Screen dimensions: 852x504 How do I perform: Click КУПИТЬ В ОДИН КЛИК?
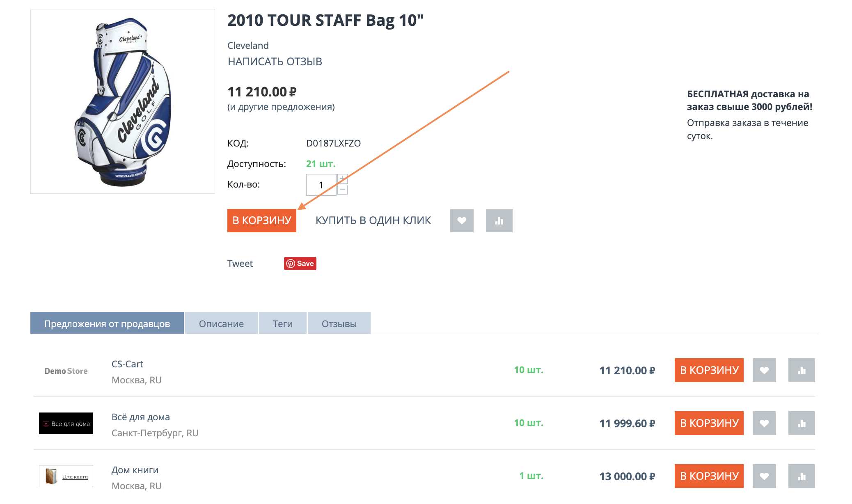[x=373, y=220]
